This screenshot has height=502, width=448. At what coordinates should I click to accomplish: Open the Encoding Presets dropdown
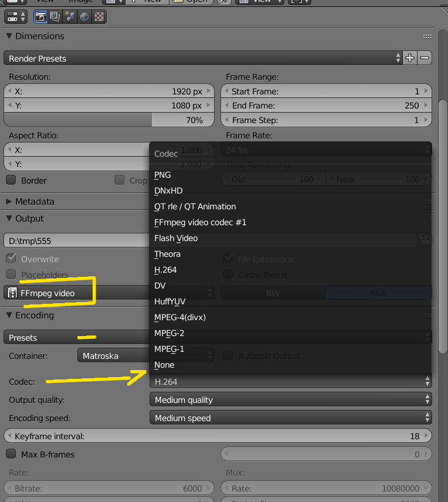point(76,337)
